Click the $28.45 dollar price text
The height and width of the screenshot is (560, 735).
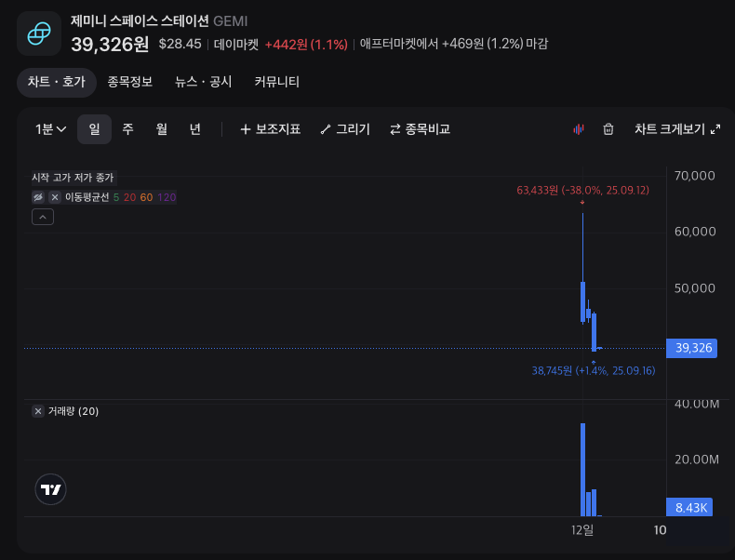(x=180, y=44)
